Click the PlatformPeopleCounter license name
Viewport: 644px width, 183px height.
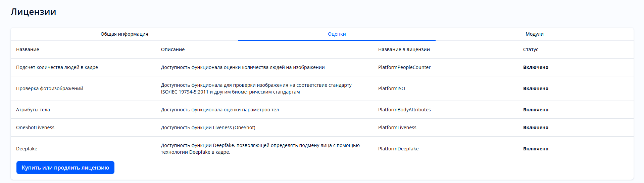[404, 67]
